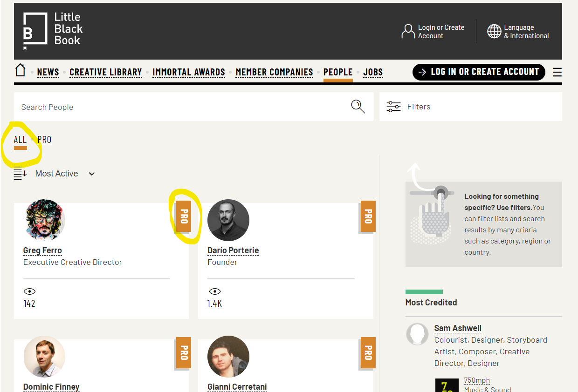578x392 pixels.
Task: Click the '142' view count
Action: coord(29,304)
